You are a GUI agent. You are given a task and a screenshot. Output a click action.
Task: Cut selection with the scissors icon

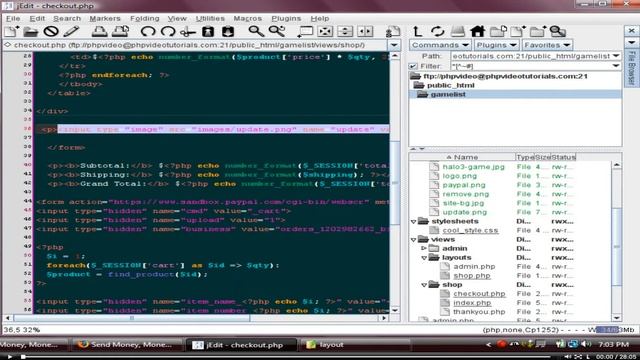click(188, 31)
